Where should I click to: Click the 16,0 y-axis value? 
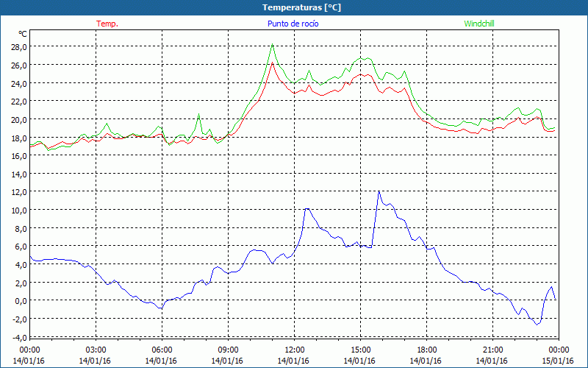point(19,156)
